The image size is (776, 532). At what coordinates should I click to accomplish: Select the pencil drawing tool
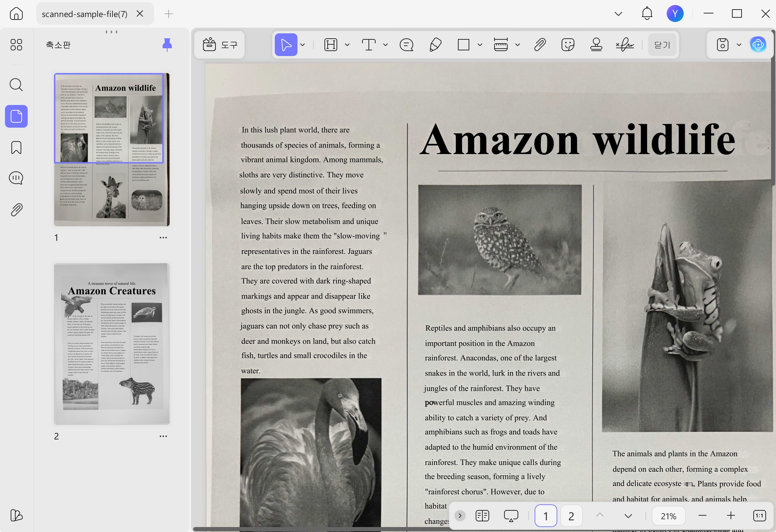point(435,45)
